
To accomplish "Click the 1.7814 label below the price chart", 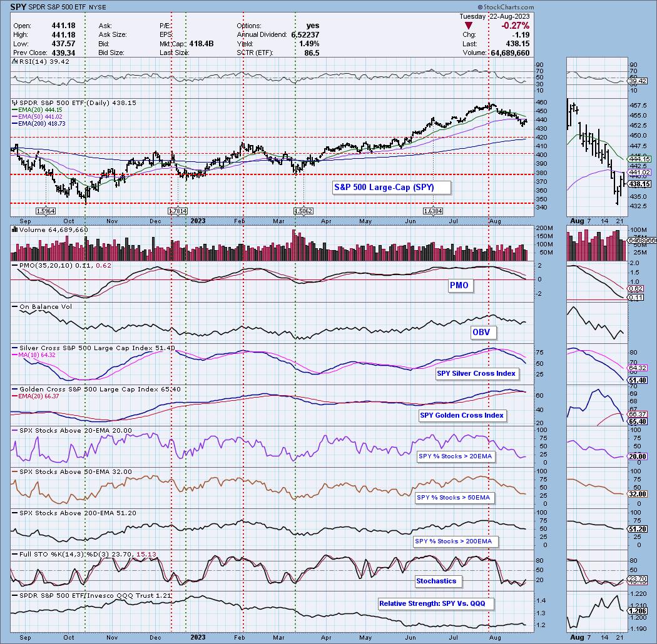I will (178, 211).
